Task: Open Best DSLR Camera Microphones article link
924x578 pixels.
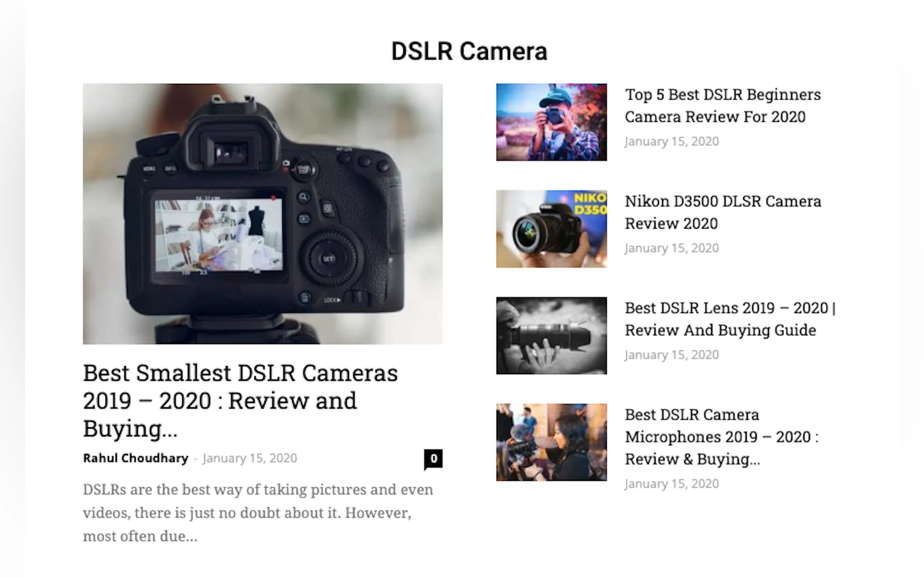Action: click(721, 436)
